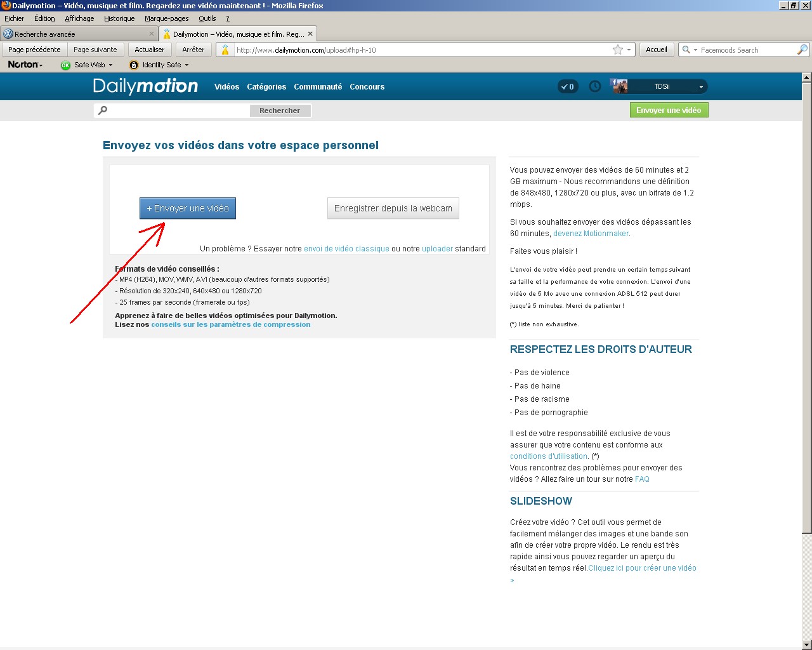Open conseils sur les paramètres de compression

coord(231,324)
